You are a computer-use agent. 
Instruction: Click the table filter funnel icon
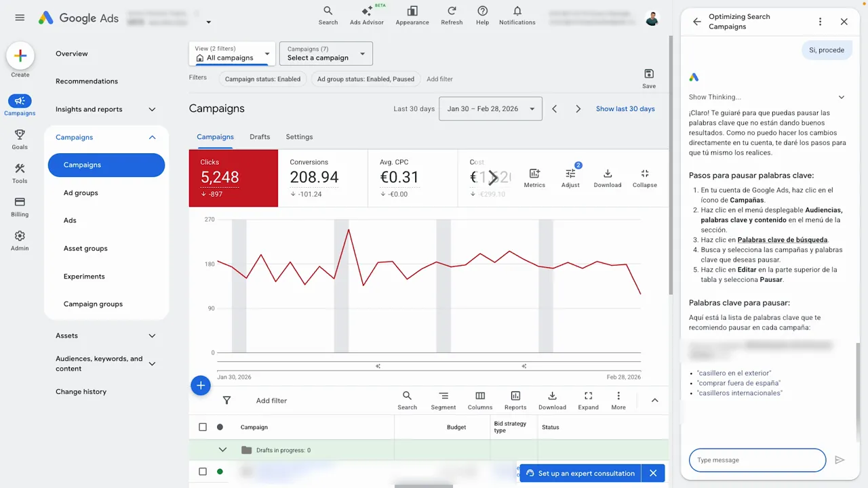(x=227, y=401)
